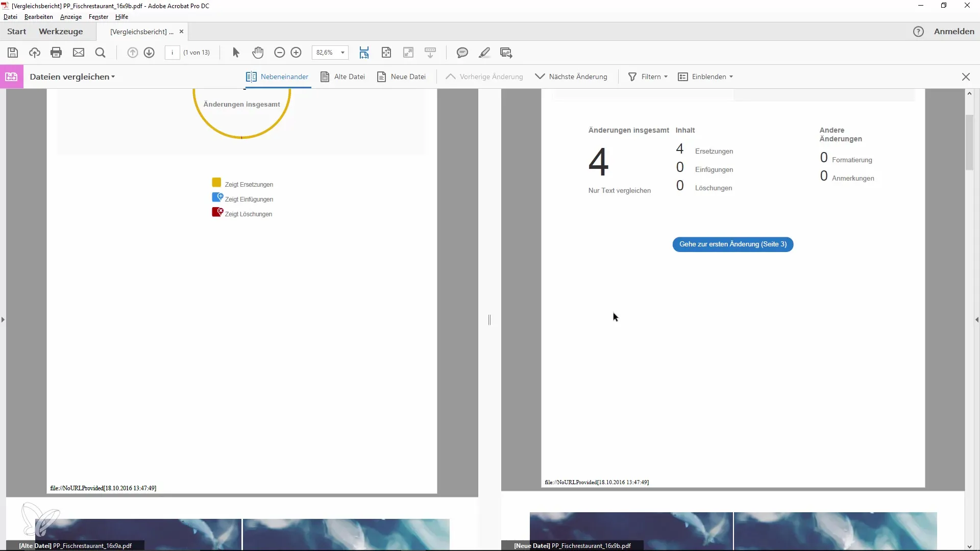980x551 pixels.
Task: Click the Anmerkungen label
Action: (x=853, y=179)
